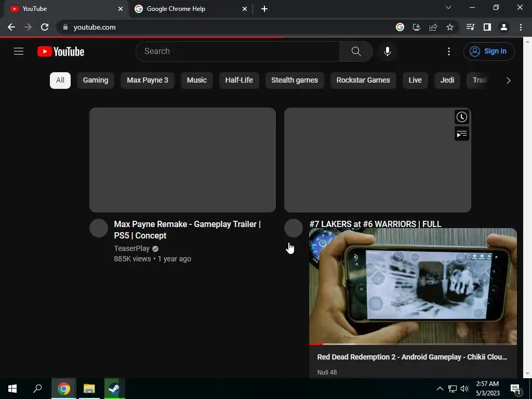532x399 pixels.
Task: Select the Stealth games chip
Action: [x=295, y=81]
